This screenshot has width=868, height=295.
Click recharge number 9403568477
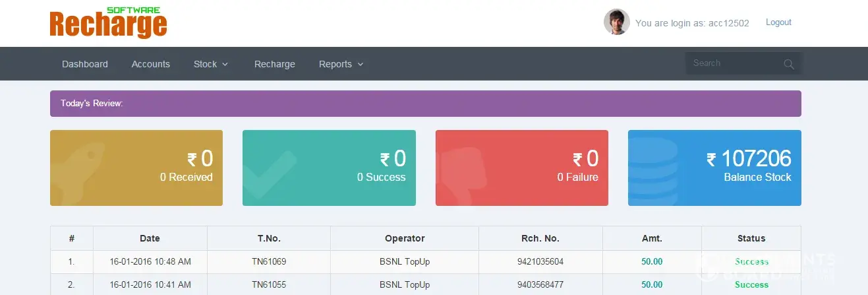[x=540, y=284]
